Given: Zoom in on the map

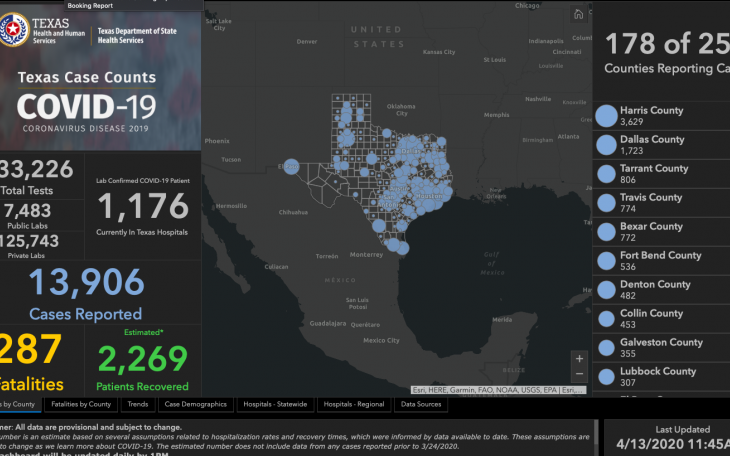Looking at the screenshot, I should [579, 358].
